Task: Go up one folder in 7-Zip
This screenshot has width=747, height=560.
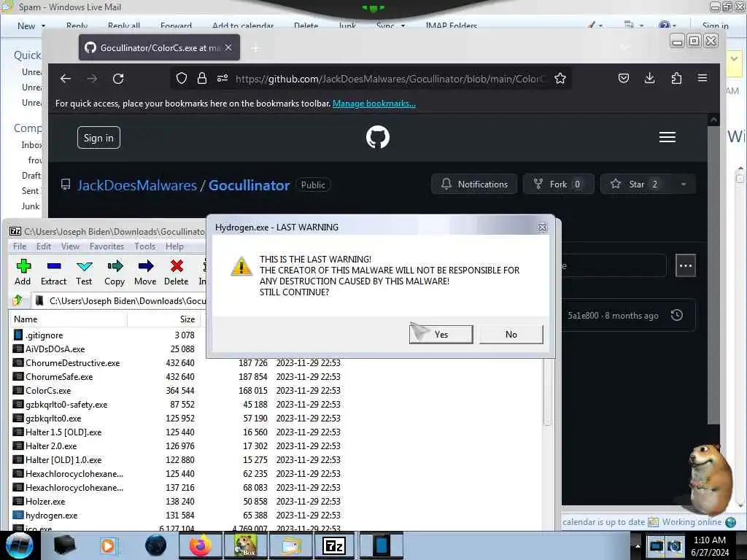Action: click(x=18, y=300)
